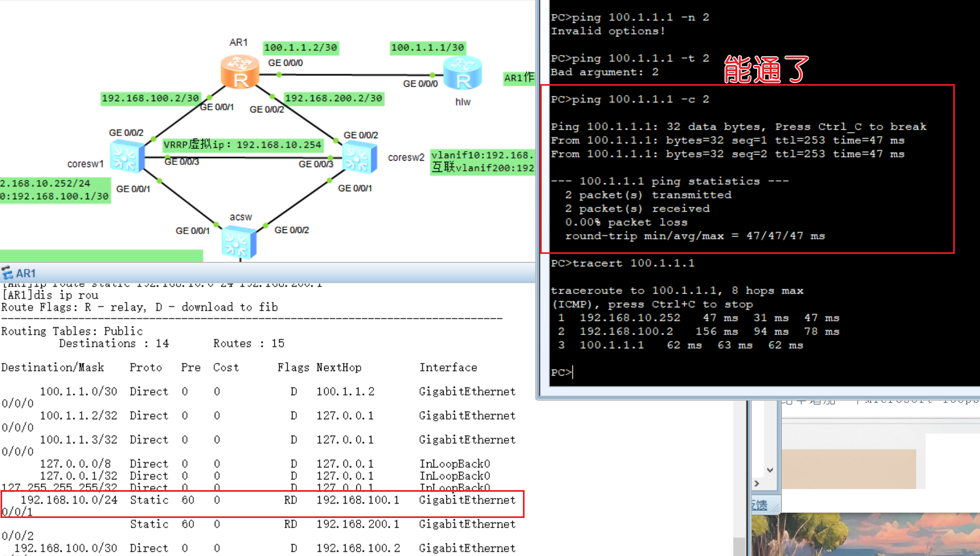This screenshot has width=980, height=556.
Task: Click the scroll-down chevron arrow
Action: coord(770,470)
